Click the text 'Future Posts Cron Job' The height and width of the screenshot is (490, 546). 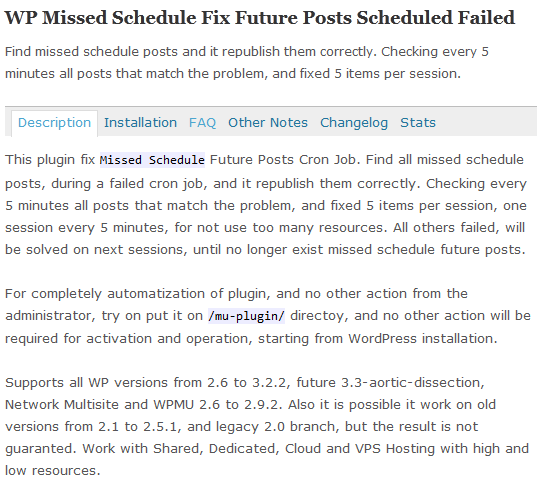click(283, 160)
